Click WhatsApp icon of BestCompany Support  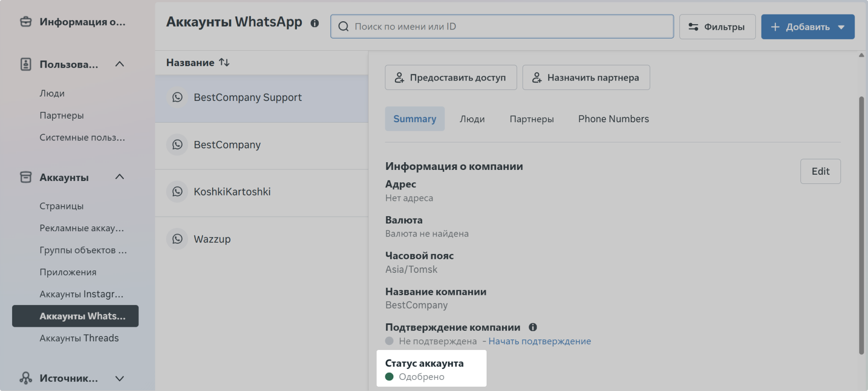point(177,98)
